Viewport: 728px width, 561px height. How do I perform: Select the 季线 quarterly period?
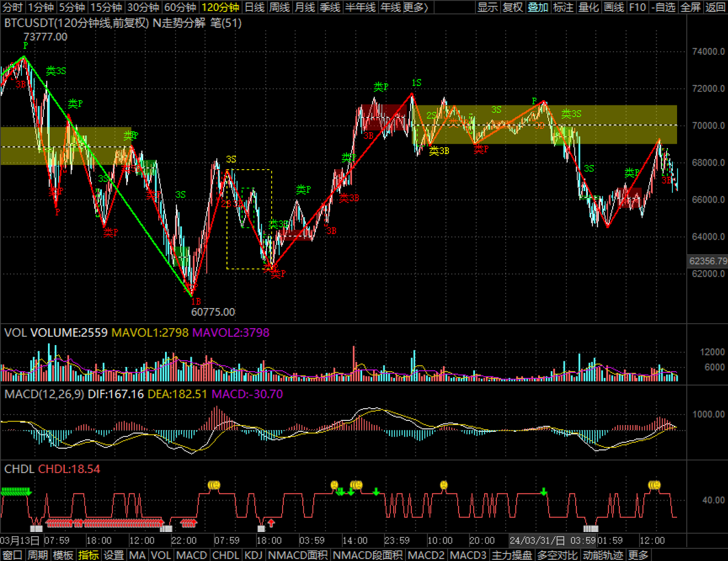[329, 7]
